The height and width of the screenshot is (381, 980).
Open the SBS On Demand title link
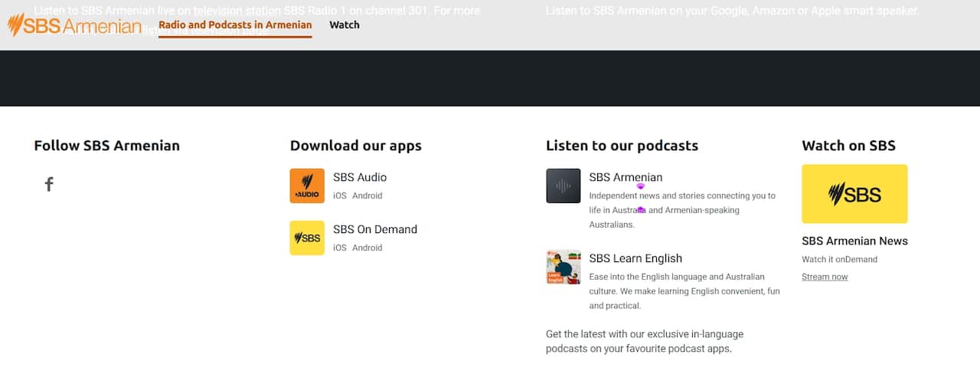[375, 229]
